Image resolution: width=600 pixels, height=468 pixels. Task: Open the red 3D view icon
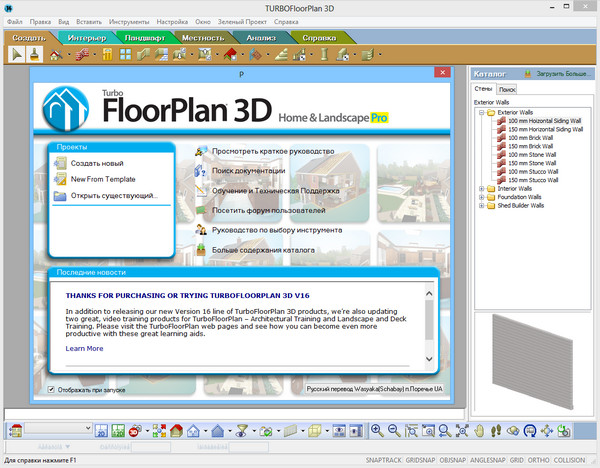135,431
